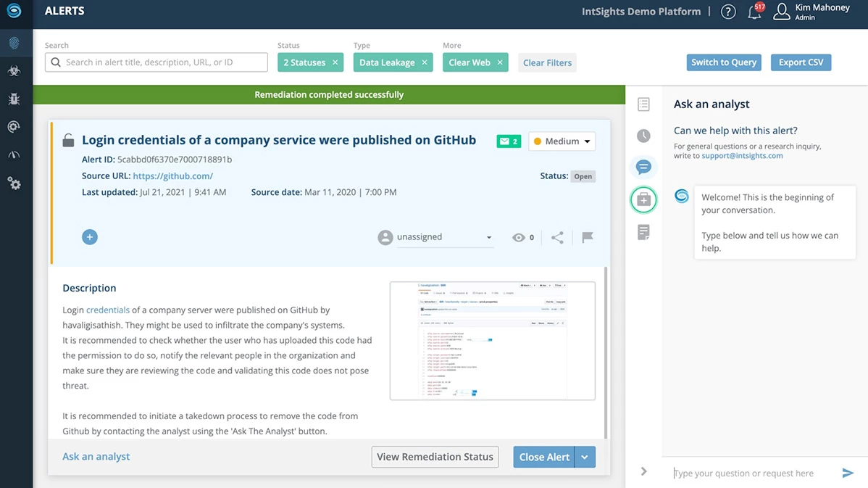
Task: Share the alert via share icon
Action: click(557, 238)
